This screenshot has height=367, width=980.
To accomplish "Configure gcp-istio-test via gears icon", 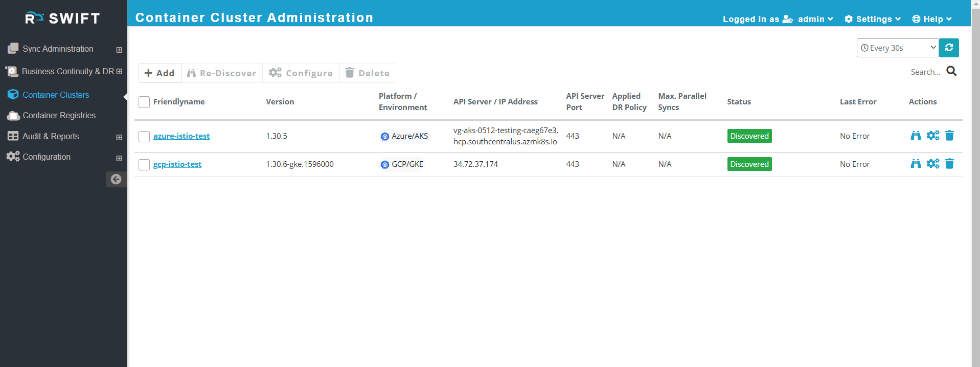I will pos(933,164).
